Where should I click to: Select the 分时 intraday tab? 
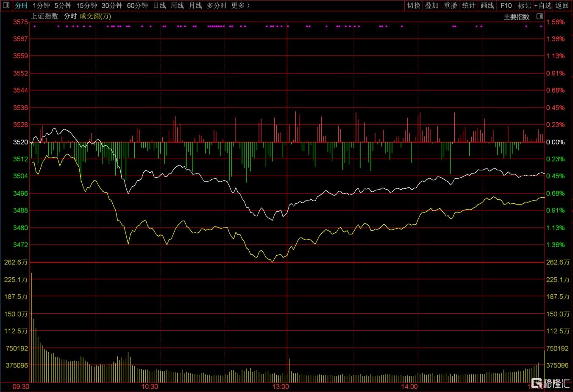(x=21, y=6)
